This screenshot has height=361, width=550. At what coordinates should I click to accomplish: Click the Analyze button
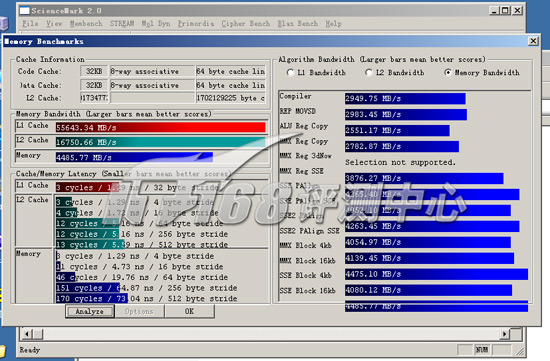(90, 312)
